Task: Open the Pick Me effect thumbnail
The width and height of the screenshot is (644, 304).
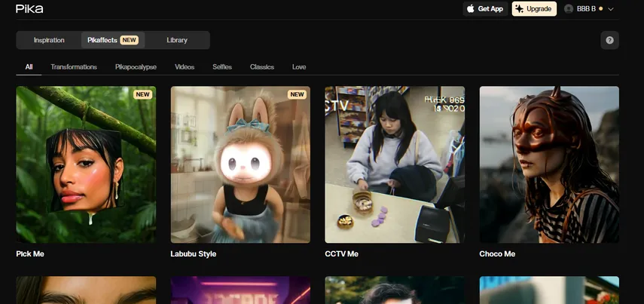Action: point(86,164)
